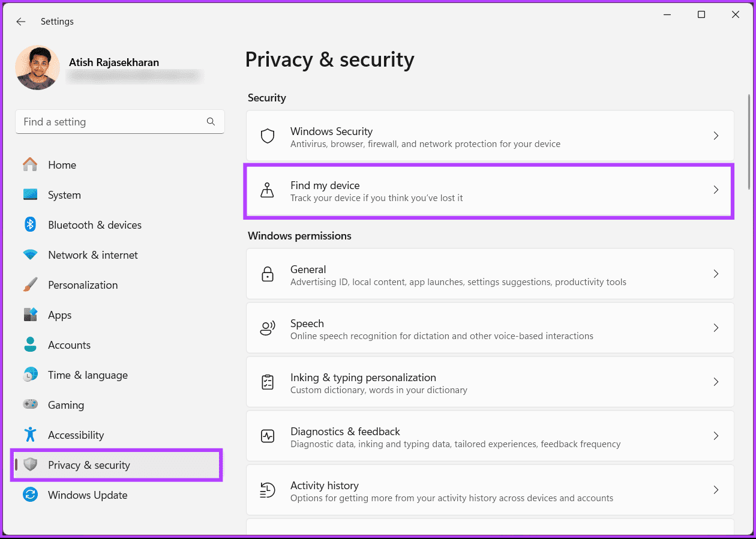Click the Personalization paintbrush icon
The height and width of the screenshot is (539, 756).
[30, 285]
